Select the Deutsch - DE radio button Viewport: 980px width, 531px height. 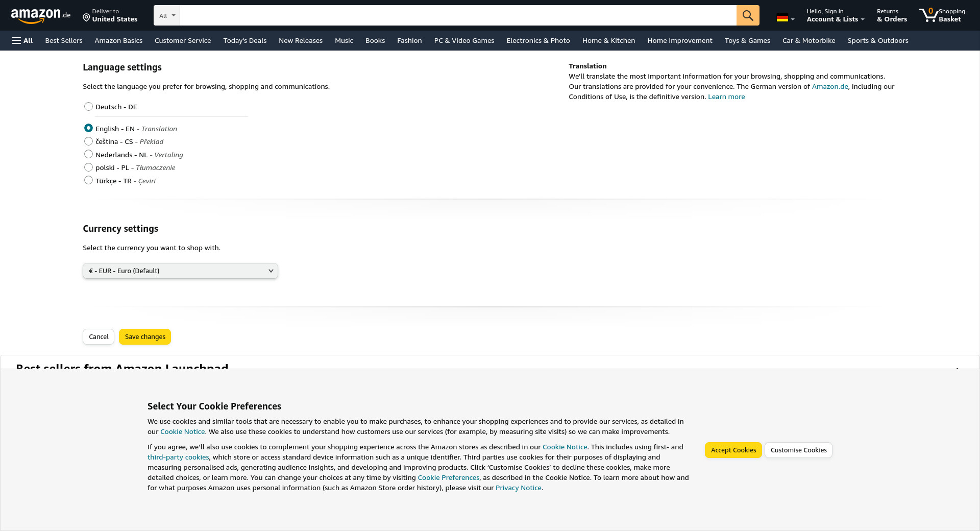point(89,107)
